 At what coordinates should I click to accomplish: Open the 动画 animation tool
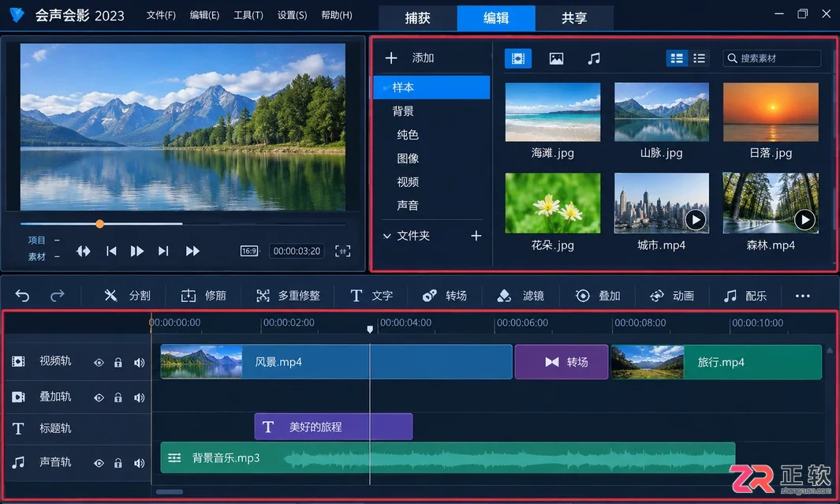coord(672,296)
